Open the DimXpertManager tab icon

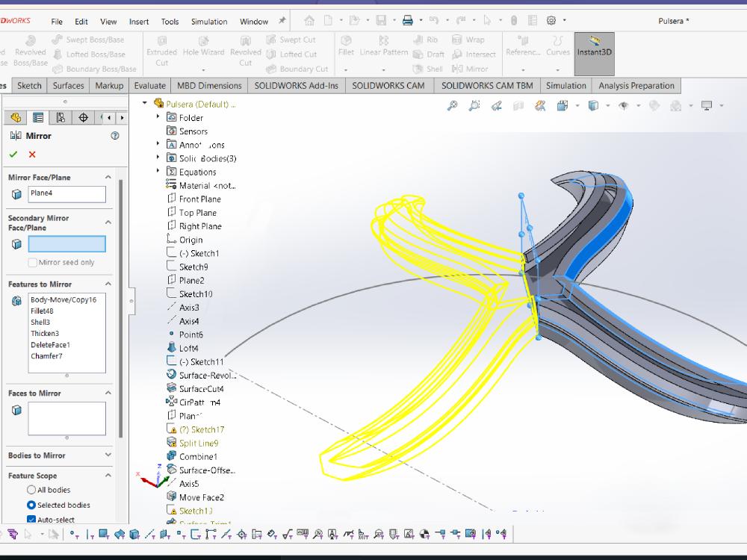point(84,117)
